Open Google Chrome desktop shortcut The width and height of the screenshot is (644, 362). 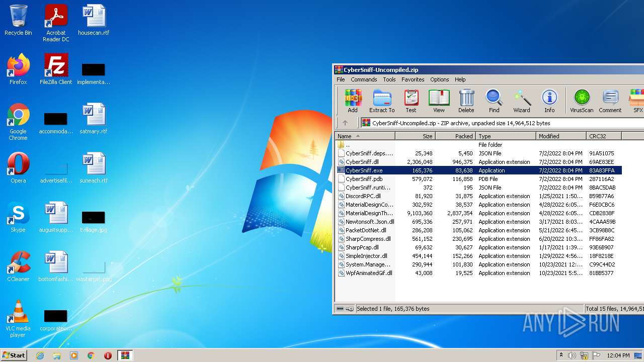click(18, 122)
